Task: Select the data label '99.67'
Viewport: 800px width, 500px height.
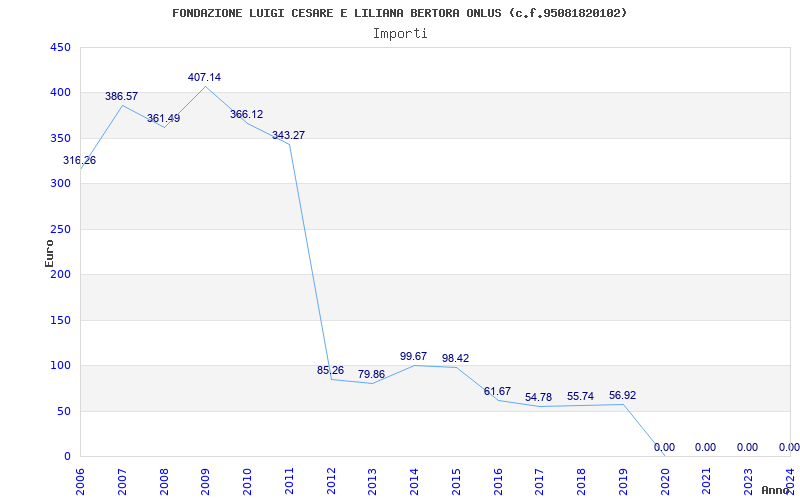Action: click(413, 356)
